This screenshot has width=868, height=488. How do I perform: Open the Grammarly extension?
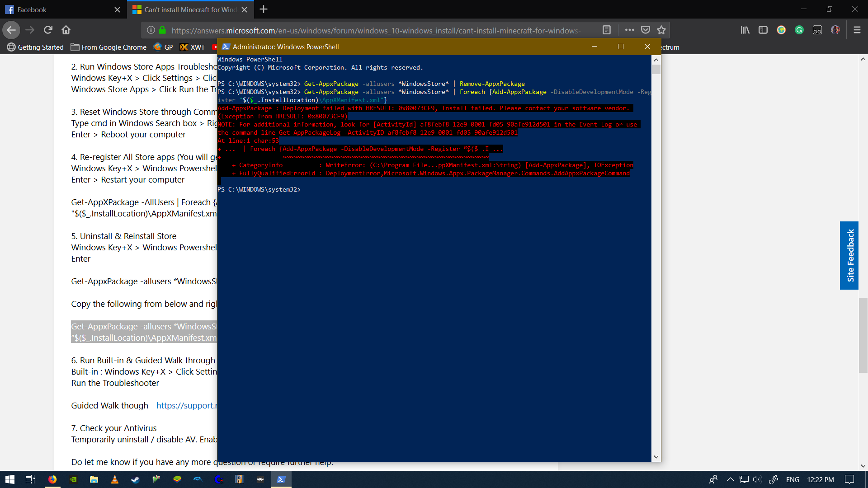tap(799, 30)
